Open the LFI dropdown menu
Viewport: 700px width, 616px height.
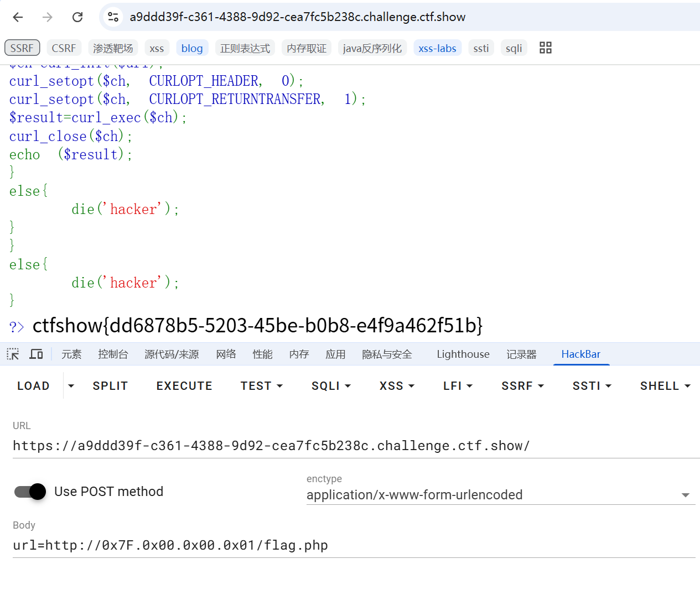coord(458,386)
